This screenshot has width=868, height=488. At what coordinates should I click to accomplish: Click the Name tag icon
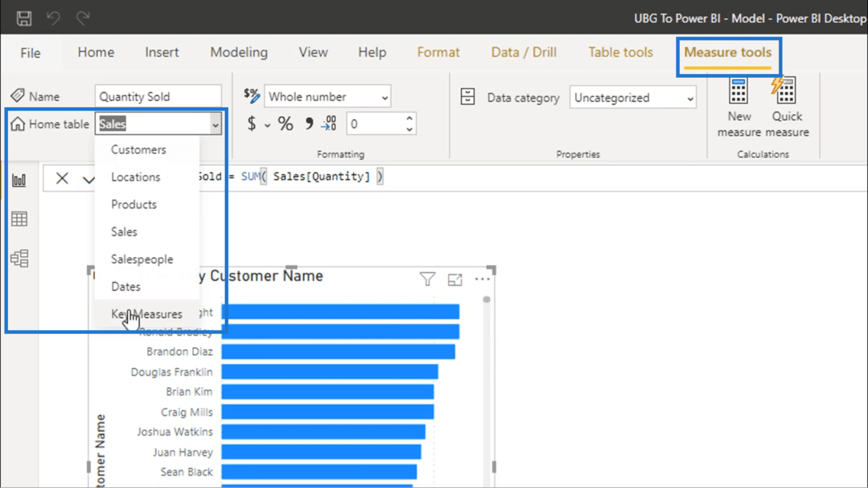18,96
